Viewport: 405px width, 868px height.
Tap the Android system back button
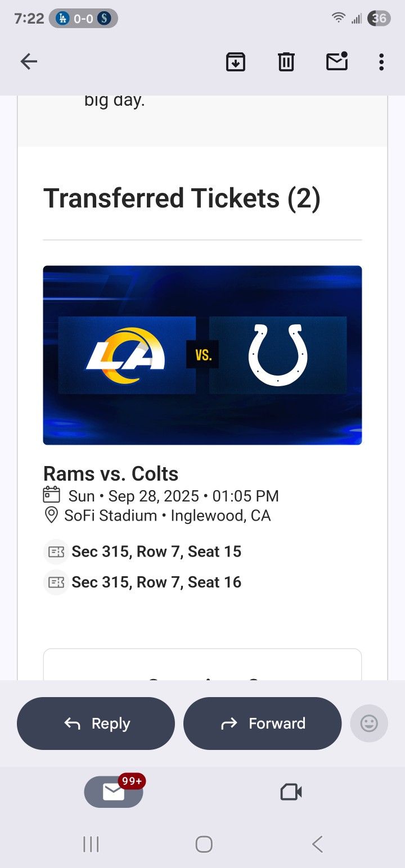pos(317,844)
